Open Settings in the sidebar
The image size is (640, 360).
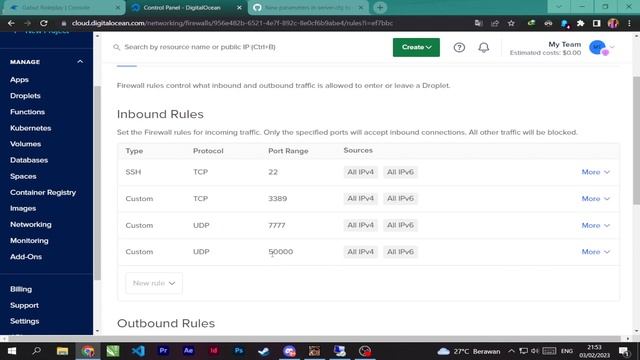(24, 321)
